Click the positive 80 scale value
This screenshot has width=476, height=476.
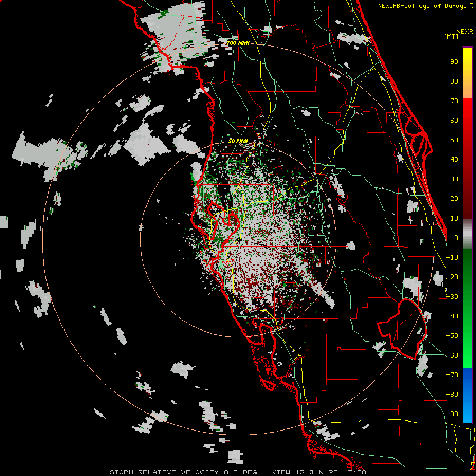(x=454, y=81)
